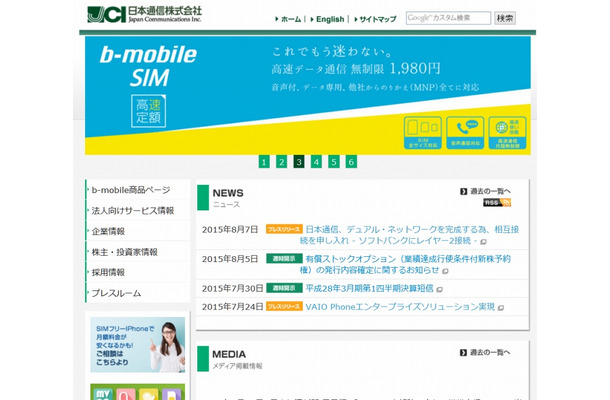This screenshot has height=400, width=610.
Task: View past NEWS list via 過去の一覧へ
Action: click(x=490, y=191)
